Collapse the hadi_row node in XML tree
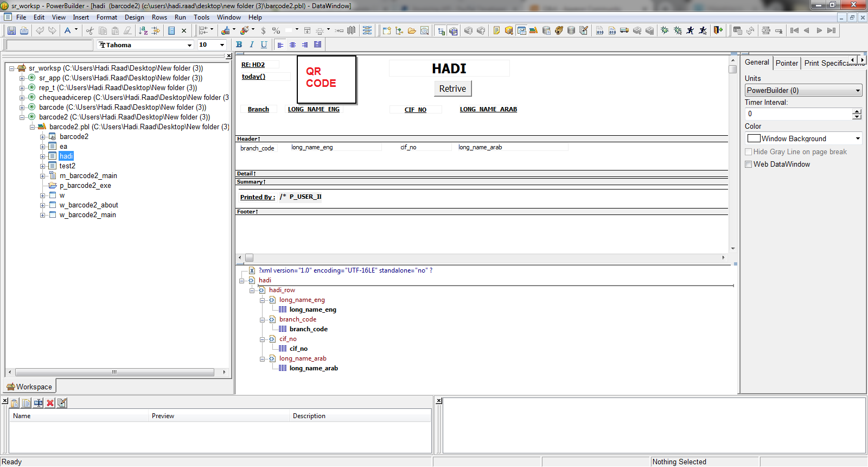Image resolution: width=868 pixels, height=467 pixels. coord(252,291)
